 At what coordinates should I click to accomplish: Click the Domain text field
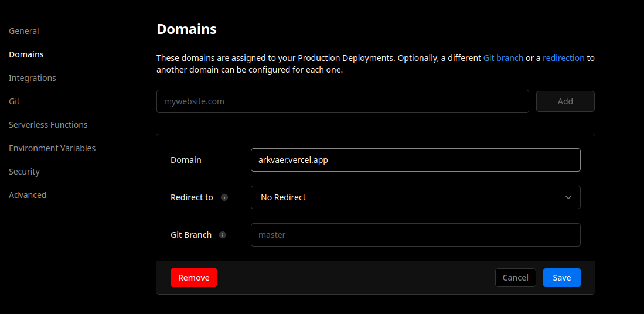(x=415, y=160)
